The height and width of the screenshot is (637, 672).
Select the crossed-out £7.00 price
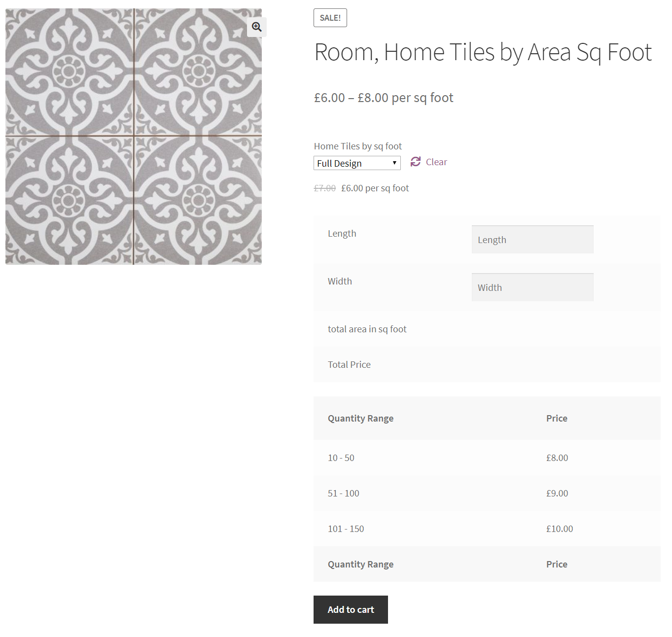[x=325, y=188]
